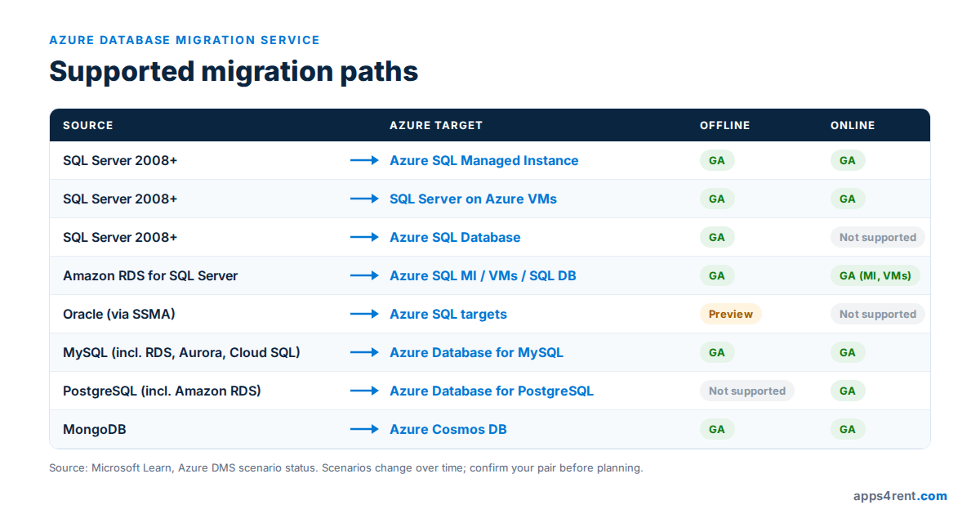980x523 pixels.
Task: Click the 'Amazon RDS for SQL Server' source
Action: (x=150, y=275)
